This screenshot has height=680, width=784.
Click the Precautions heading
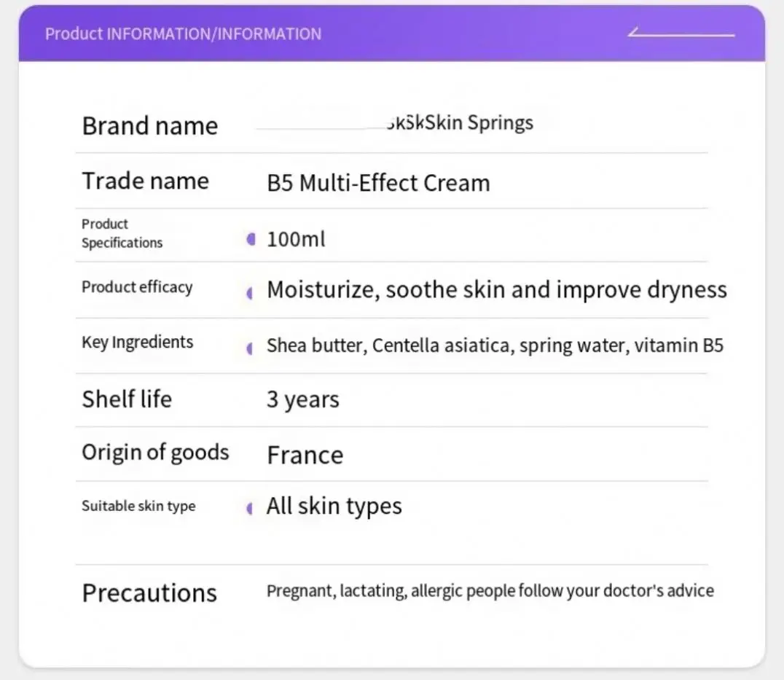pyautogui.click(x=149, y=593)
